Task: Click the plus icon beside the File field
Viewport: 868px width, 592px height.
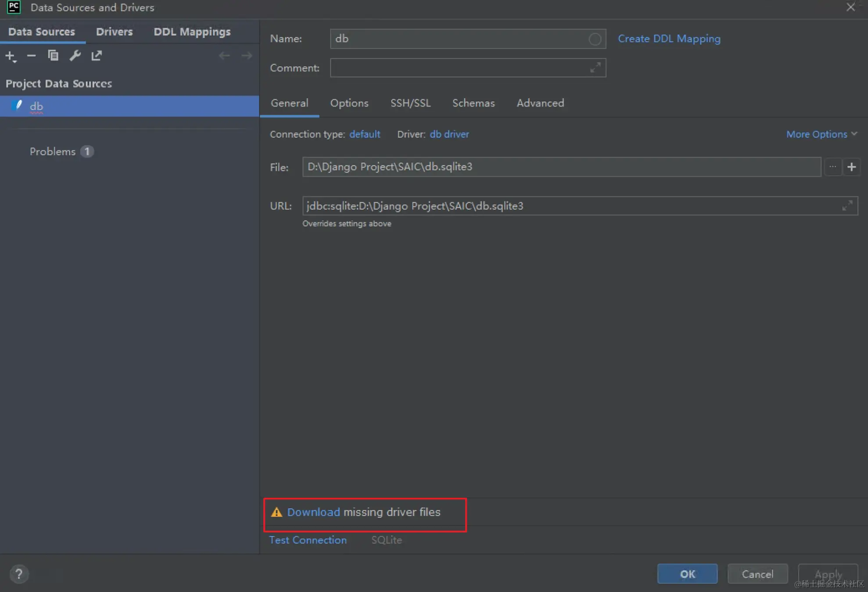Action: coord(851,167)
